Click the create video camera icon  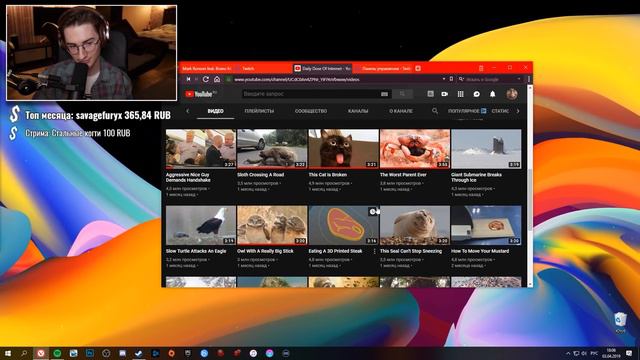[x=444, y=94]
